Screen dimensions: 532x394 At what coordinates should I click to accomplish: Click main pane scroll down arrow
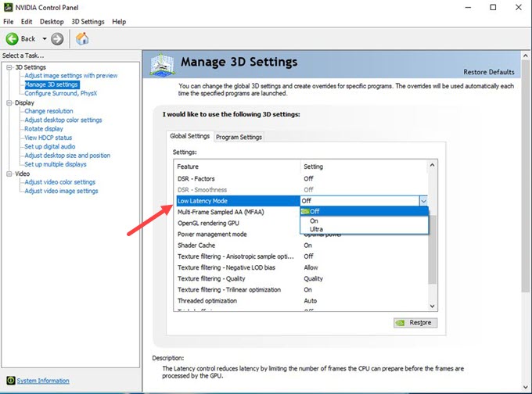pos(526,386)
